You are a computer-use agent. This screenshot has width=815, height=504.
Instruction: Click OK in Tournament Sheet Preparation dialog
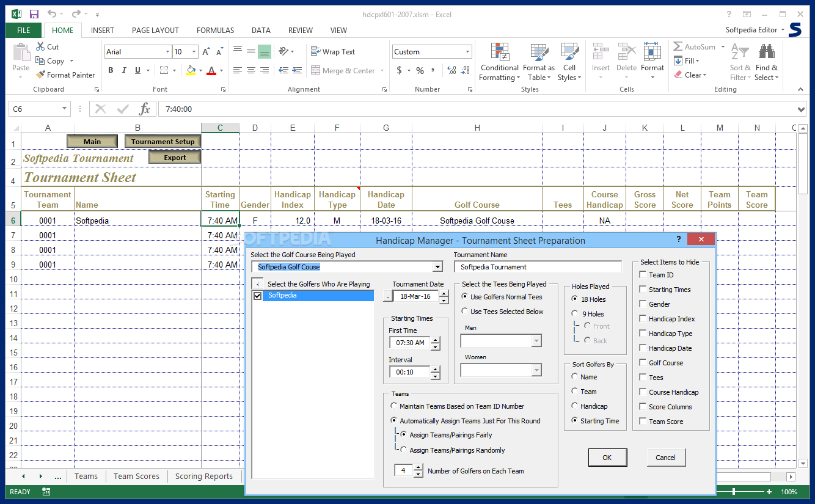607,457
